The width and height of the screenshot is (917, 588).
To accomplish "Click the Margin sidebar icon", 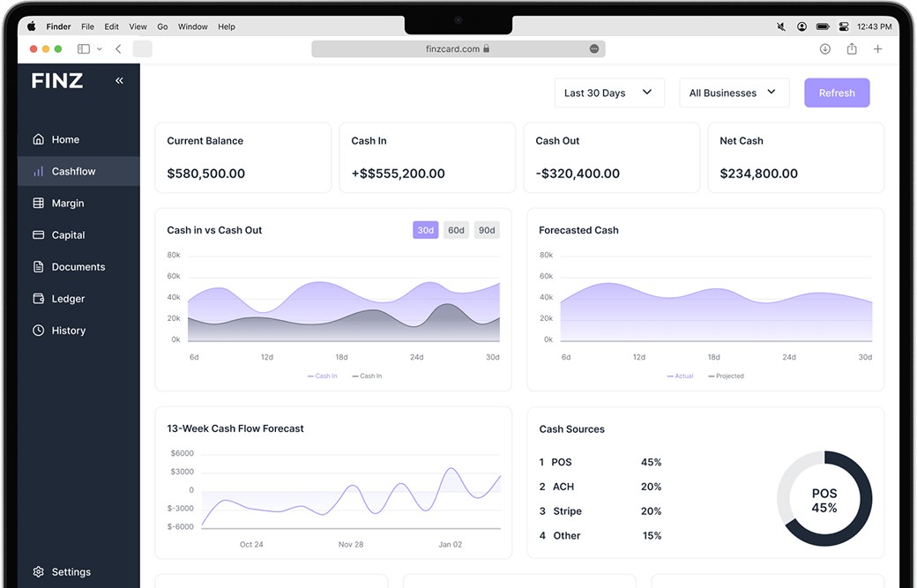I will pyautogui.click(x=39, y=203).
